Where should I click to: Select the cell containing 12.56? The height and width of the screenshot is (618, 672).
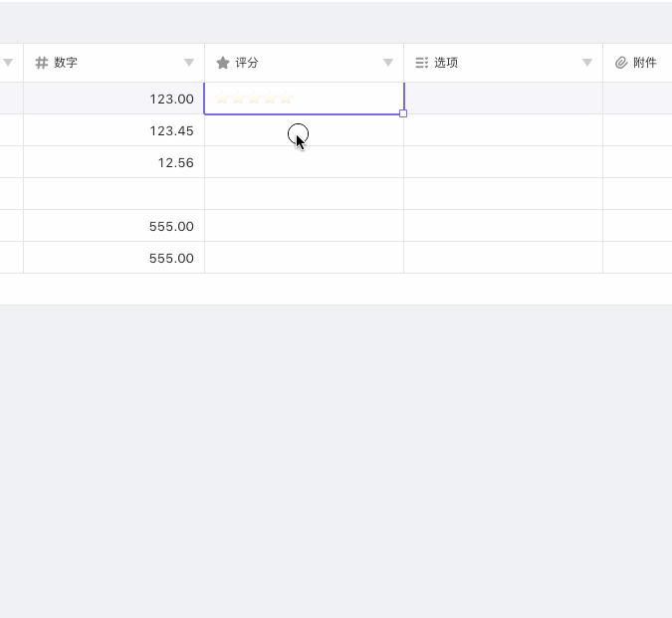coord(113,162)
